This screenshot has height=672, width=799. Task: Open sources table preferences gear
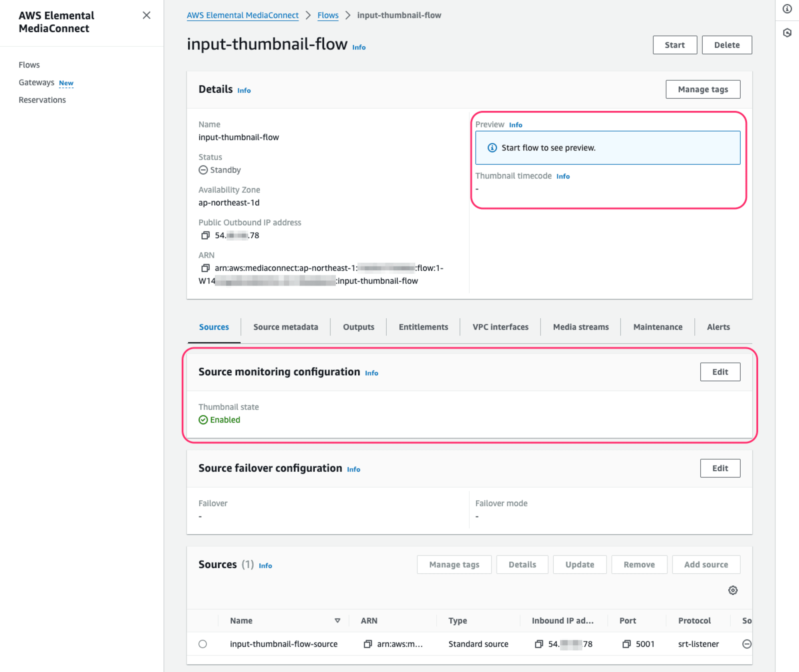click(x=733, y=590)
